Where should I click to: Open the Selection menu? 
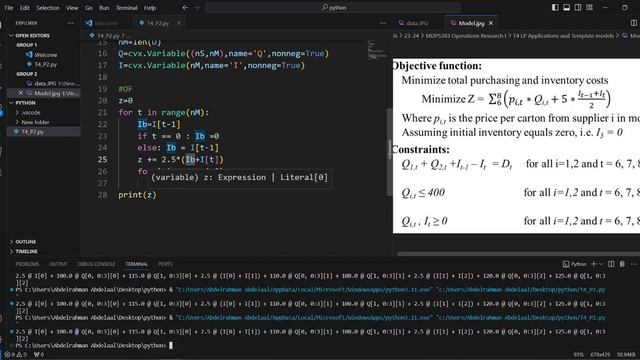point(48,8)
